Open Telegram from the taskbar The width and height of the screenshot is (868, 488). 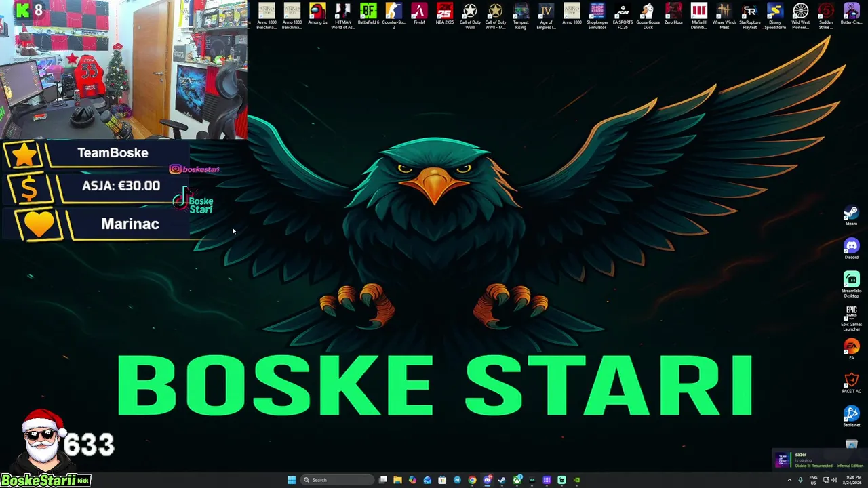click(x=457, y=480)
